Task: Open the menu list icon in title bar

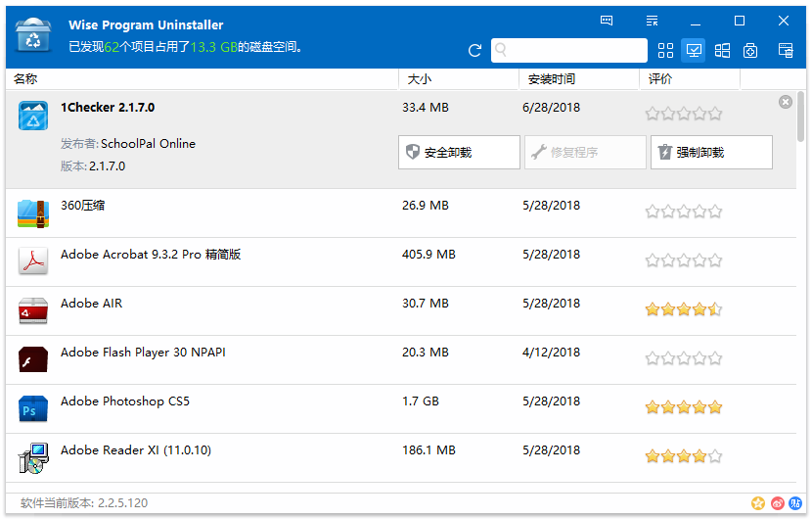Action: [653, 21]
